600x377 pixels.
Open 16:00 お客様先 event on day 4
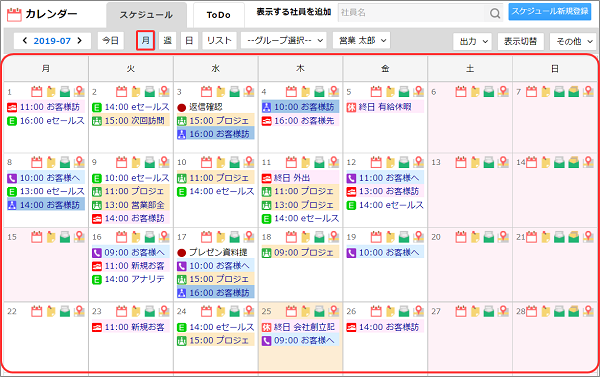pyautogui.click(x=300, y=121)
